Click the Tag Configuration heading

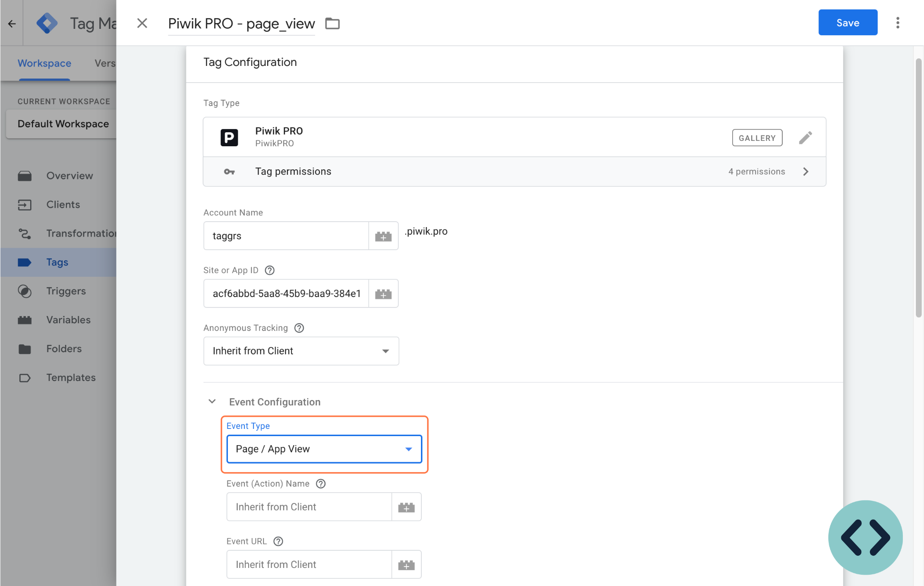250,62
